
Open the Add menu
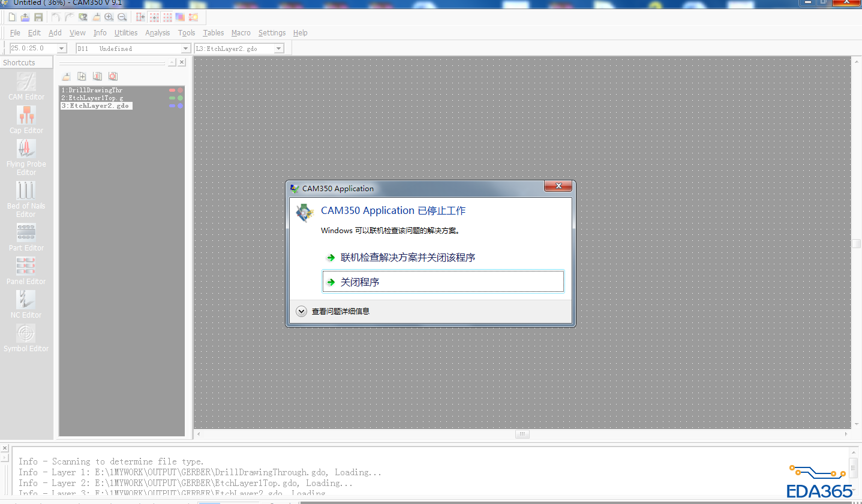[55, 33]
